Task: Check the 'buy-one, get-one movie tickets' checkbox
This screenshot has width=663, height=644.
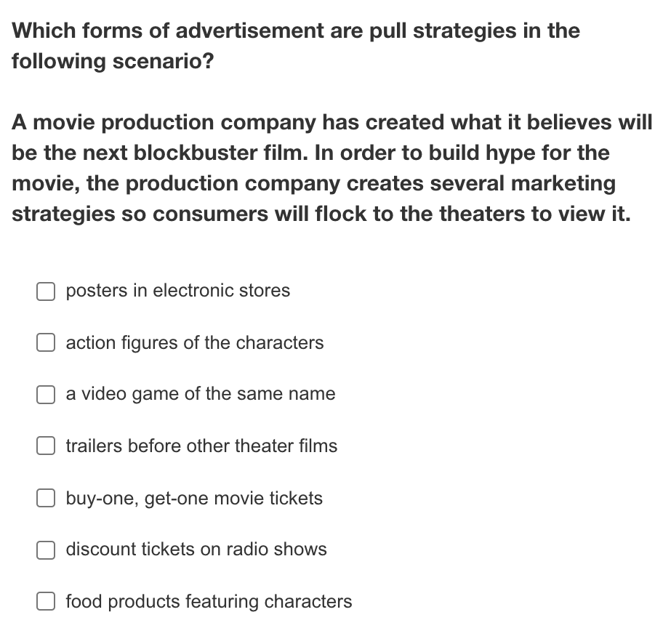Action: click(x=46, y=498)
